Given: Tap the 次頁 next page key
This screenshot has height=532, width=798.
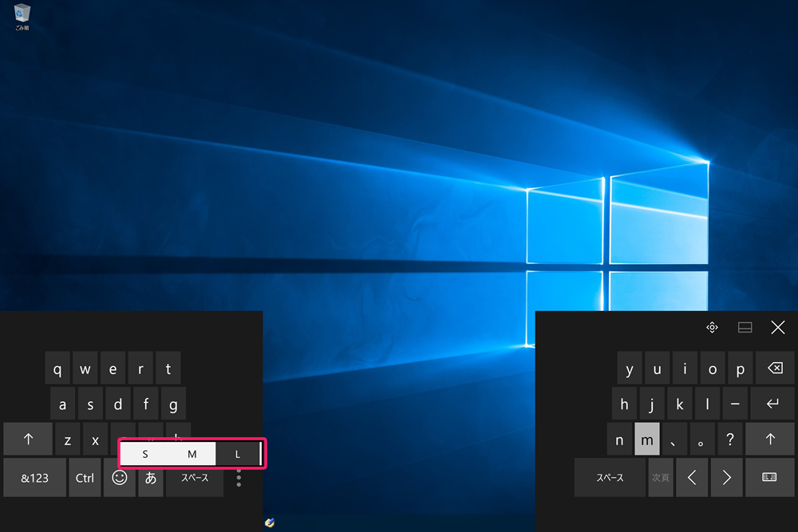Looking at the screenshot, I should click(x=661, y=477).
